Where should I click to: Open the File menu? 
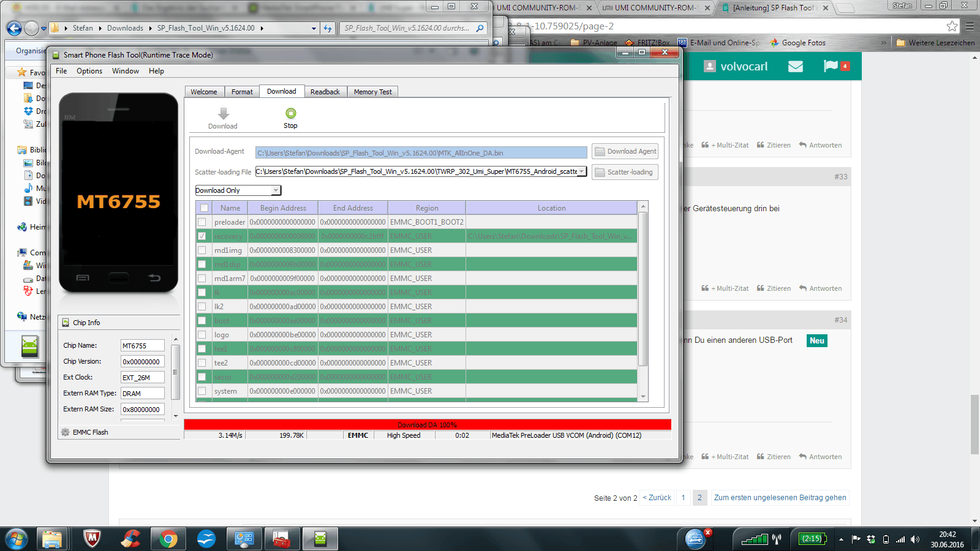(x=61, y=71)
